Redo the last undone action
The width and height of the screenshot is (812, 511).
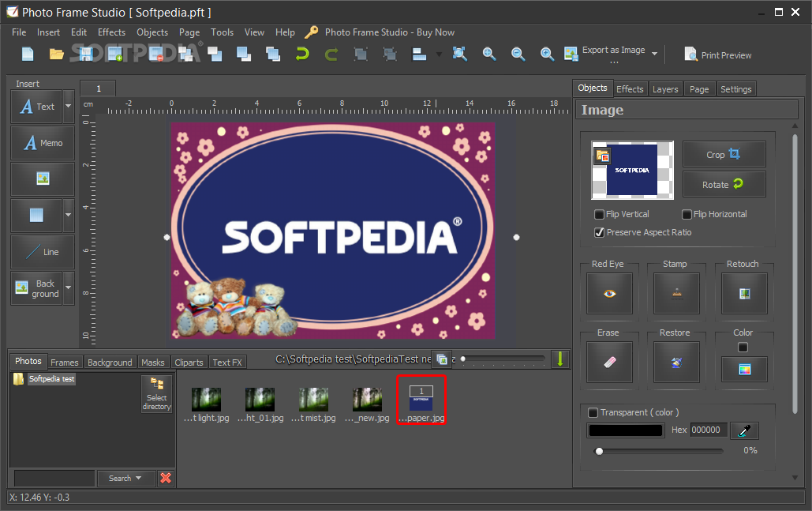331,54
